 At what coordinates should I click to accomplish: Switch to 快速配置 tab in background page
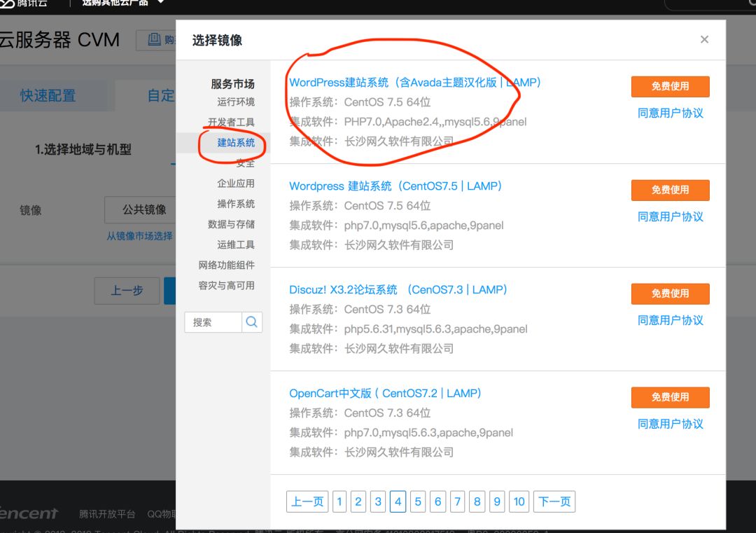[48, 95]
